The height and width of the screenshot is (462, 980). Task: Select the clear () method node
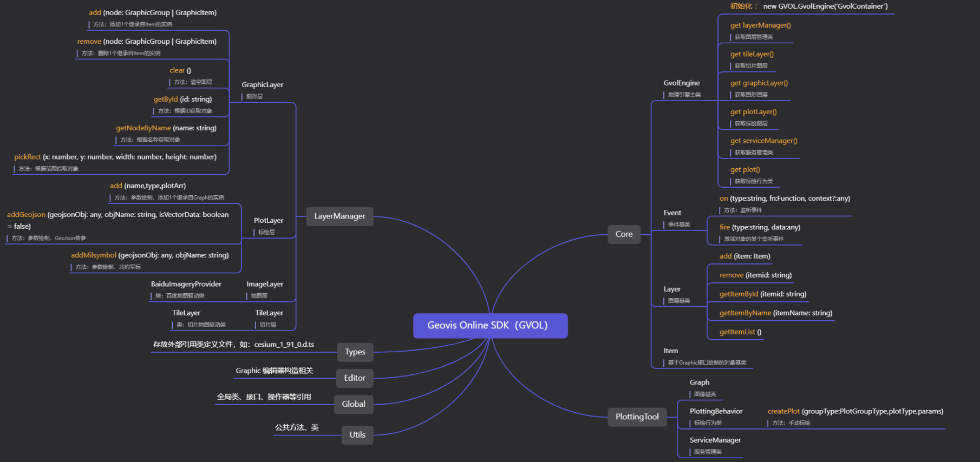[x=191, y=76]
